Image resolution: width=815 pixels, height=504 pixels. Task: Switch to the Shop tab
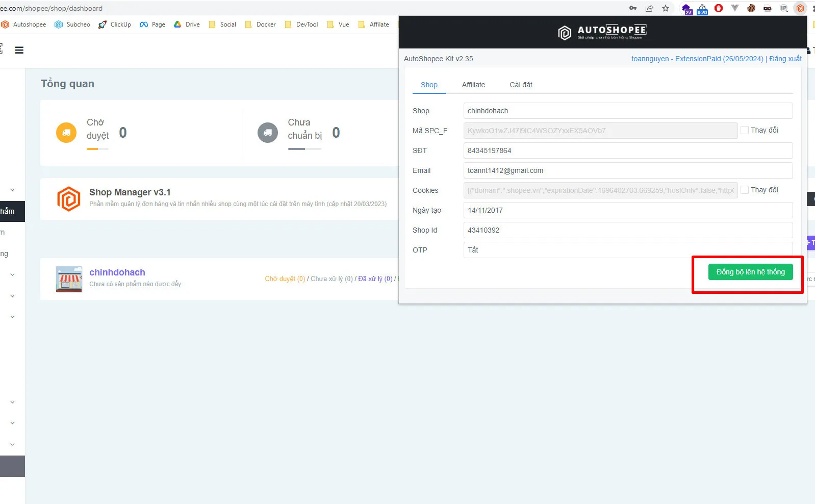[x=429, y=85]
